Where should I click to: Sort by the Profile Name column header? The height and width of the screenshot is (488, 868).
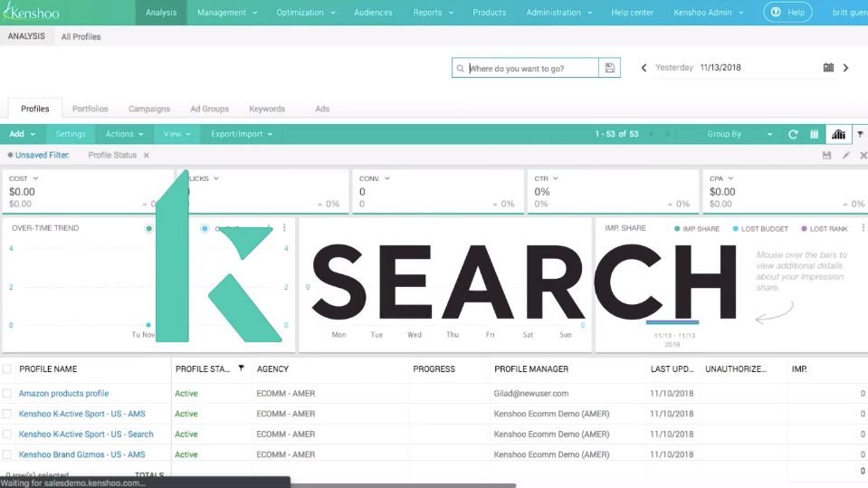[48, 368]
